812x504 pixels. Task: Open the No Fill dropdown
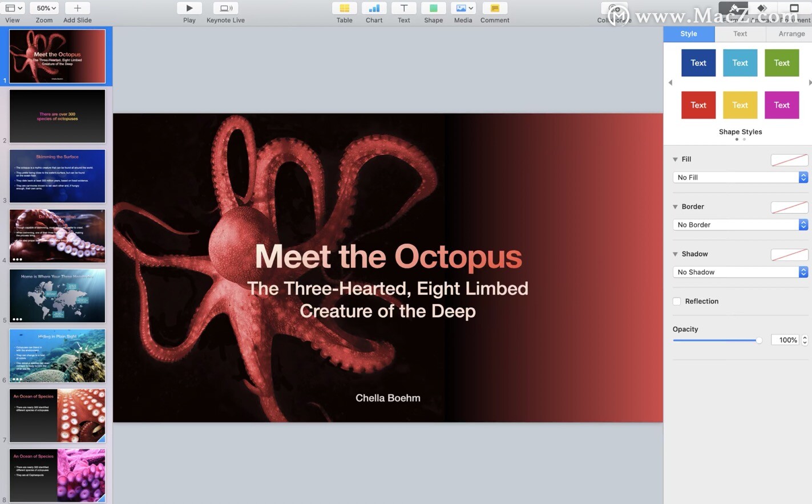740,177
